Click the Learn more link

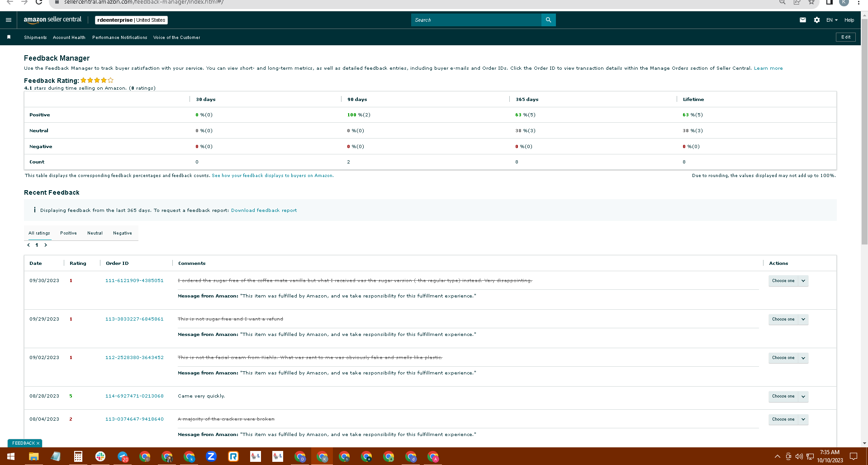point(768,68)
